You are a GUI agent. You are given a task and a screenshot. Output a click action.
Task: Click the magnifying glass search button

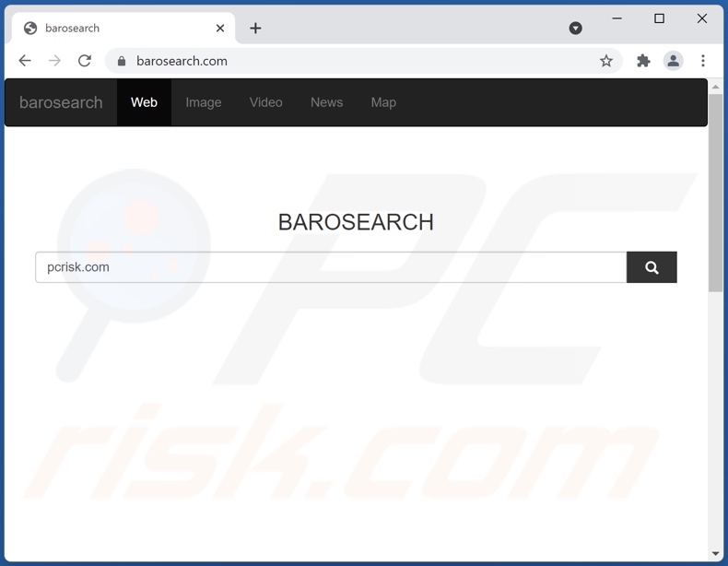[x=652, y=267]
